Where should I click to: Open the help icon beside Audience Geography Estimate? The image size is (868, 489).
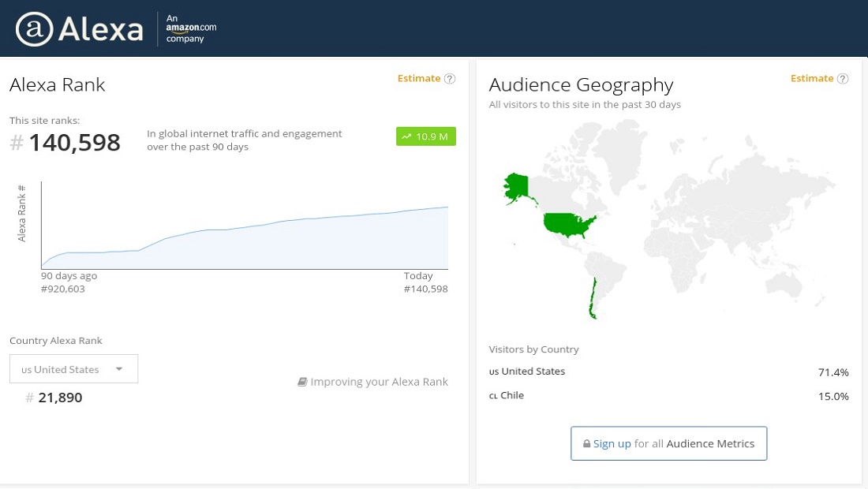[x=843, y=78]
